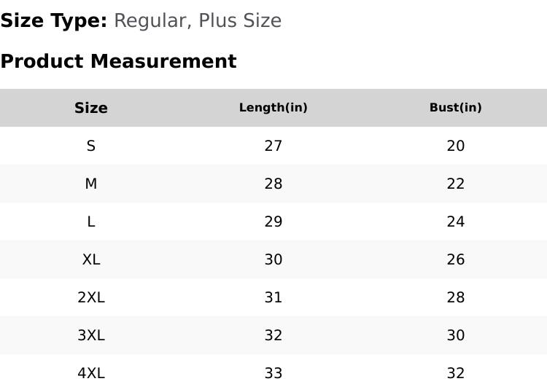
Task: Select the XL size row label
Action: (x=91, y=259)
